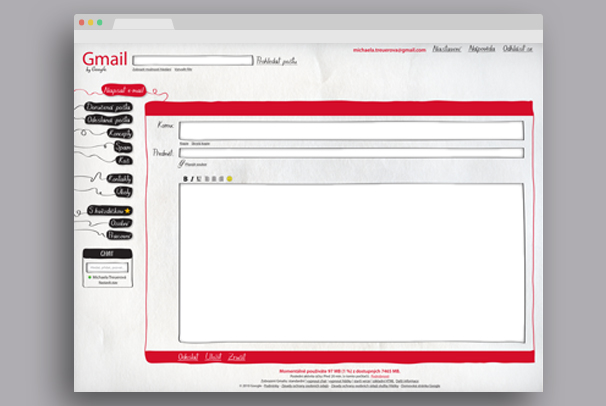The height and width of the screenshot is (406, 606).
Task: Click the Zrušit discard link
Action: 237,356
